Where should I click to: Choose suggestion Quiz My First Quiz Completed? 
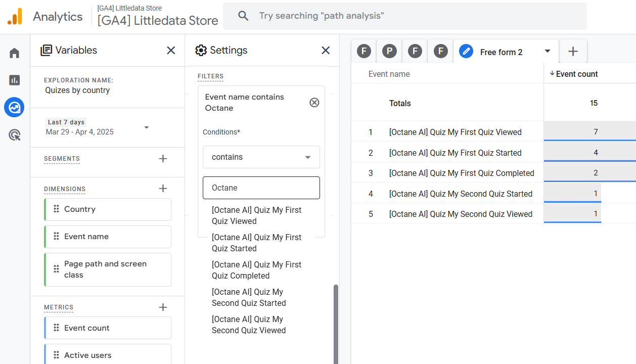(257, 270)
